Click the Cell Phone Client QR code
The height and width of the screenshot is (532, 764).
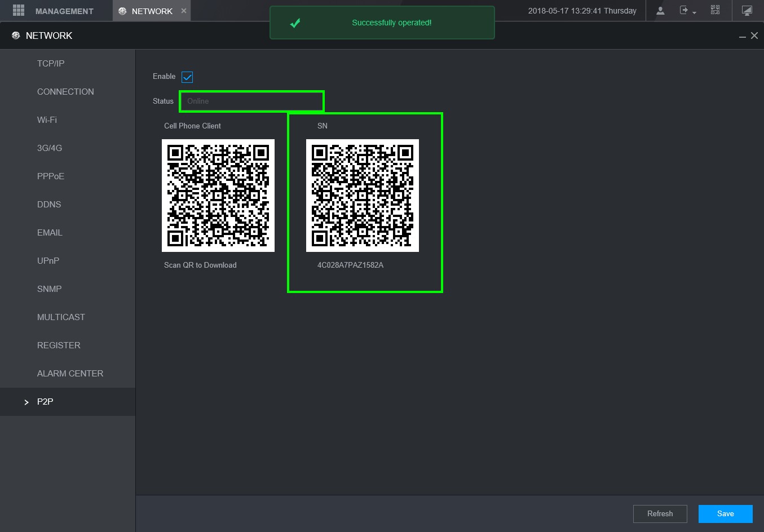(218, 196)
